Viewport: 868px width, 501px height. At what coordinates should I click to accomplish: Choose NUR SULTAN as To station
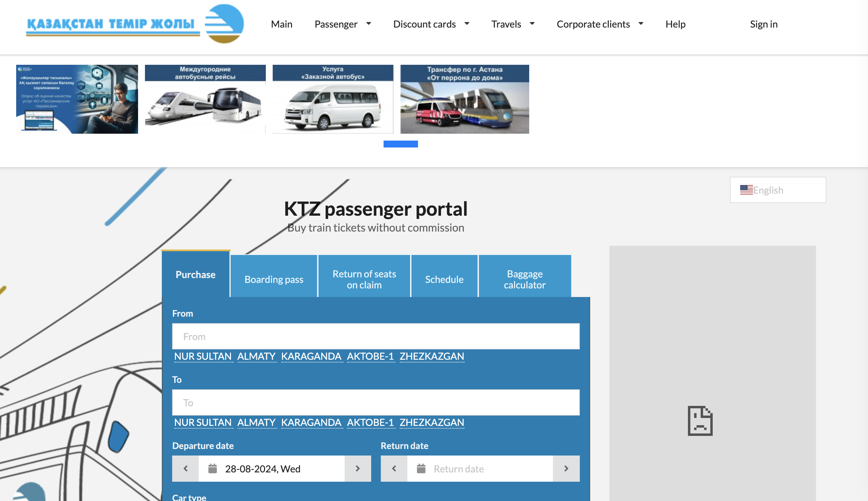pos(203,422)
